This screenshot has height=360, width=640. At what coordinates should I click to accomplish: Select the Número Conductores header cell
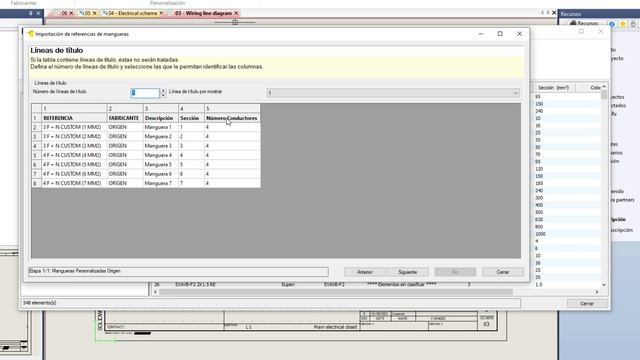tap(232, 118)
